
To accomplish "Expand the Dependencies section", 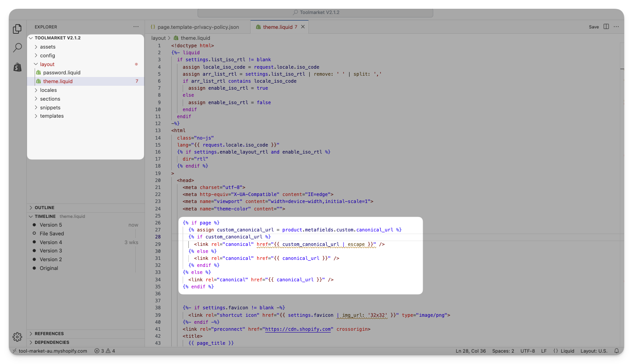I will 52,343.
